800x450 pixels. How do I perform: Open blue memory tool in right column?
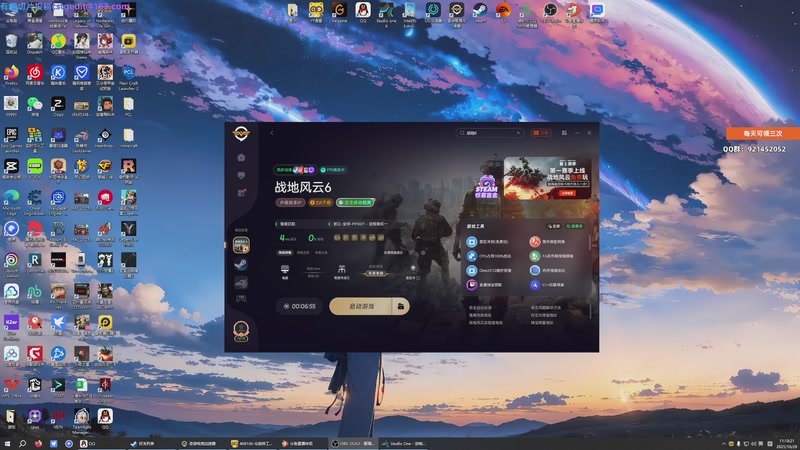pos(548,270)
